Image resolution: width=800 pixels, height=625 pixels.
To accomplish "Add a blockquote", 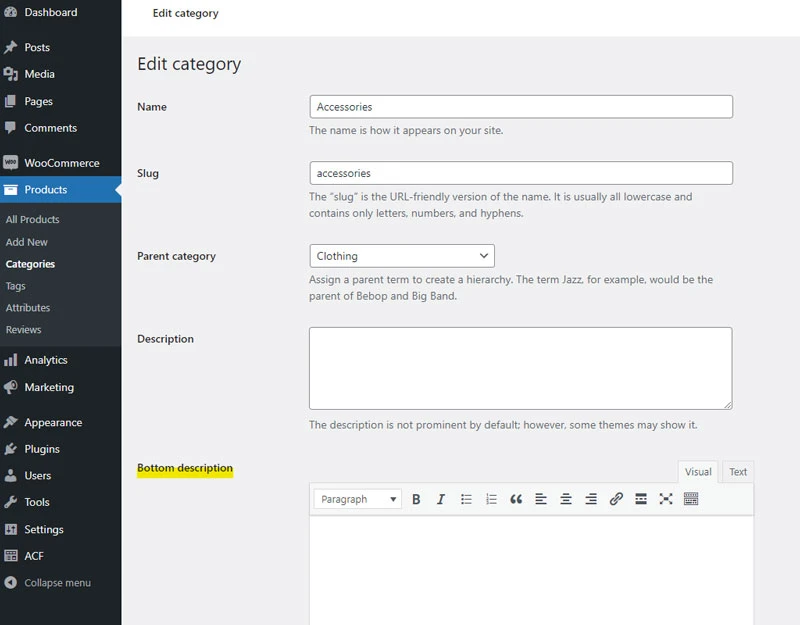I will [x=516, y=499].
